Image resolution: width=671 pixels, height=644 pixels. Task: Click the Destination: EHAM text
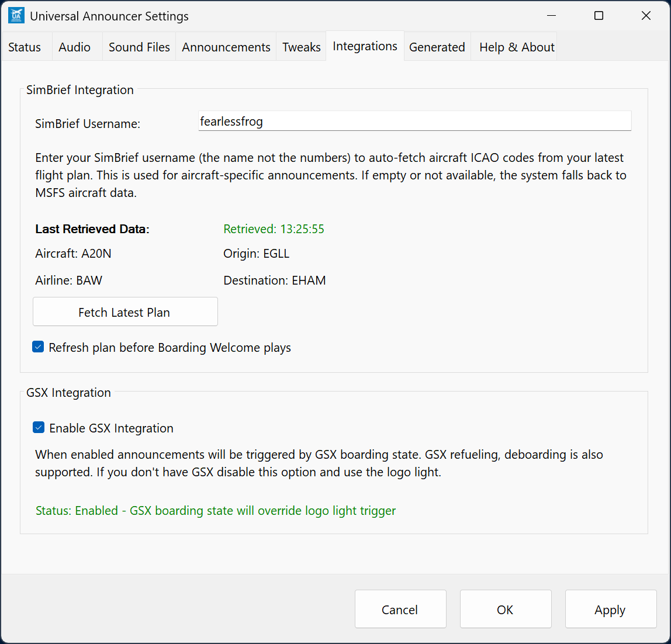275,281
